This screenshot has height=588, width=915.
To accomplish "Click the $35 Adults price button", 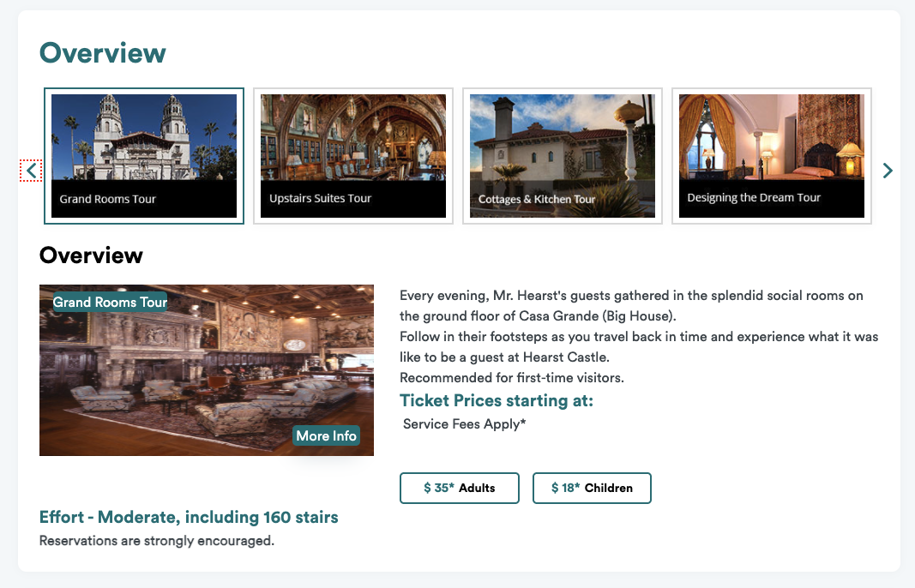I will 460,489.
